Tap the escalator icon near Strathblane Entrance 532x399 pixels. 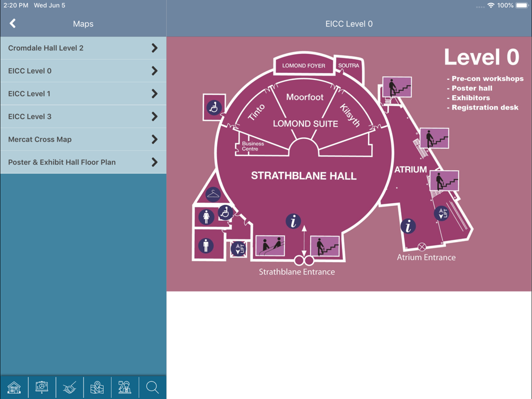point(270,246)
